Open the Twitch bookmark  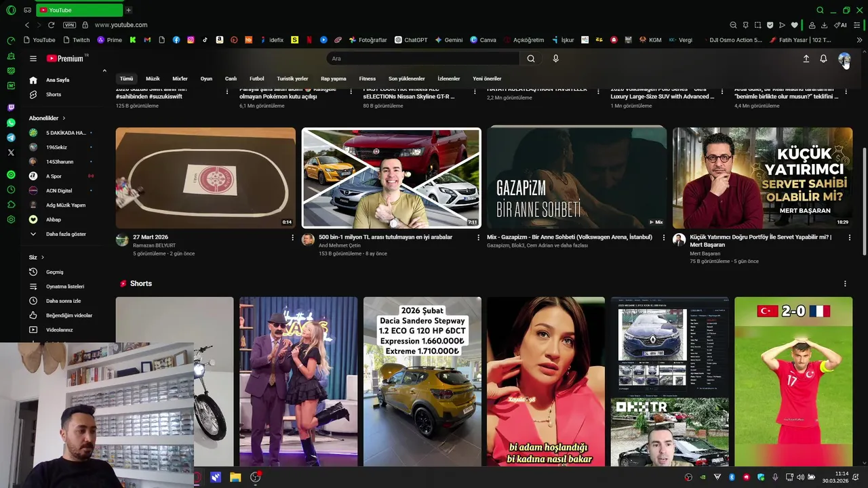pos(75,40)
